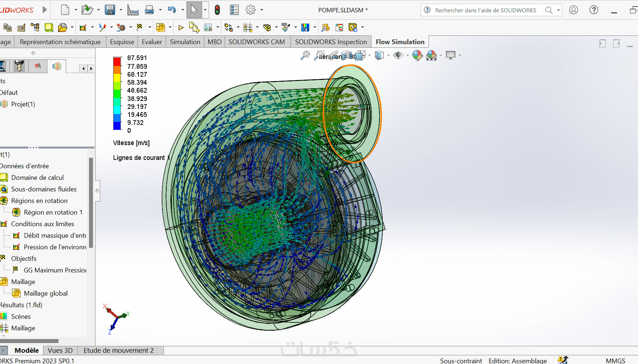Toggle the Select cursor tool
The image size is (638, 364).
click(194, 10)
